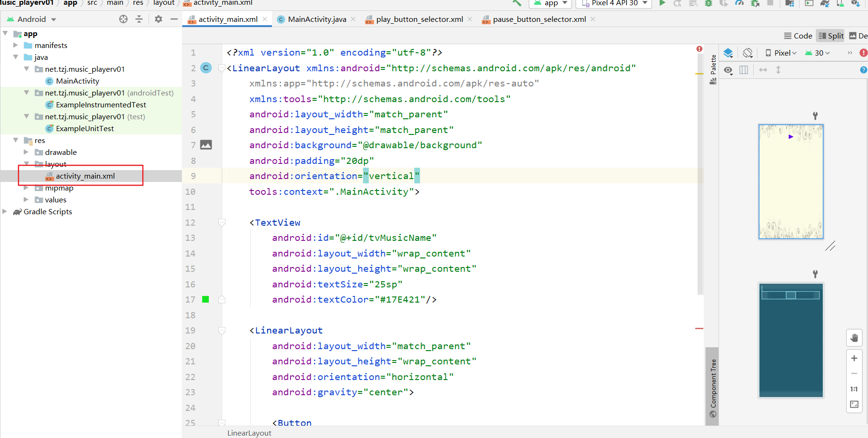Toggle the view options eye icon
The width and height of the screenshot is (868, 438).
tap(728, 70)
